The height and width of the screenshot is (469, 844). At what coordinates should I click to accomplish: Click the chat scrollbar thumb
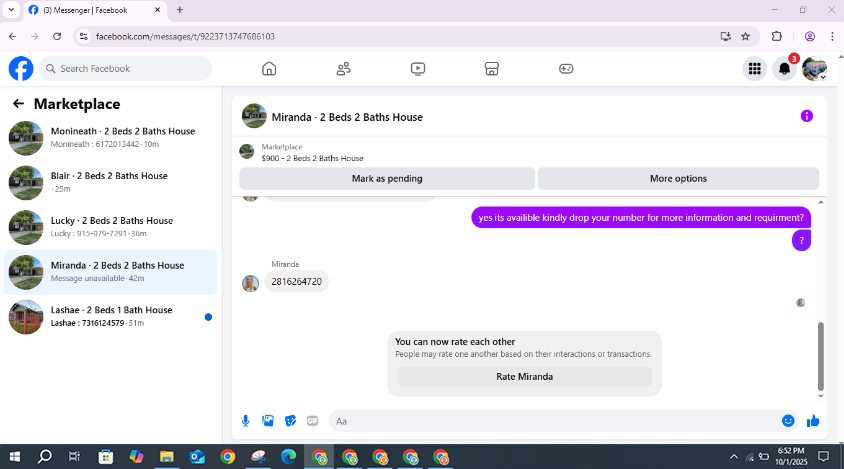[821, 356]
